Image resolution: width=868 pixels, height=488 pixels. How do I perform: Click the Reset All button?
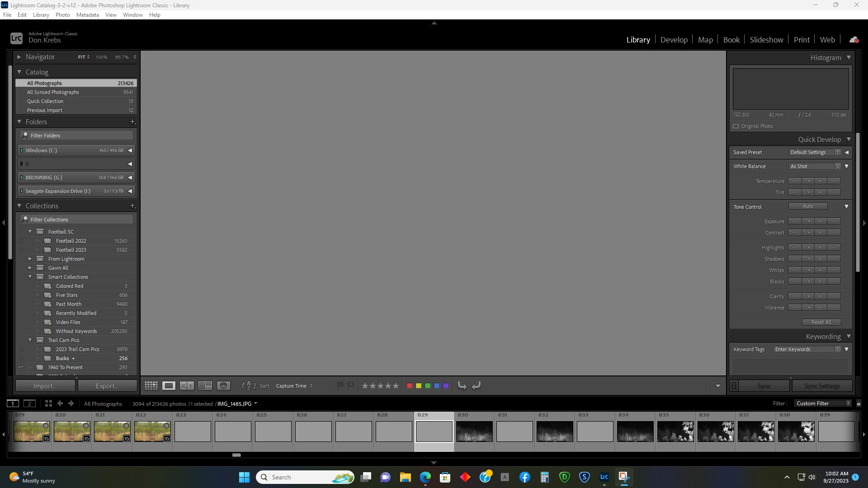(x=821, y=322)
